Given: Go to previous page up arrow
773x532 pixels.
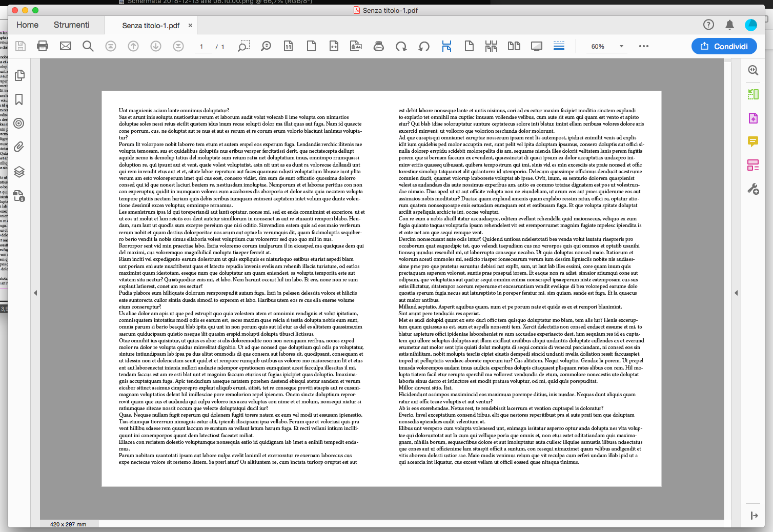Looking at the screenshot, I should click(x=133, y=46).
